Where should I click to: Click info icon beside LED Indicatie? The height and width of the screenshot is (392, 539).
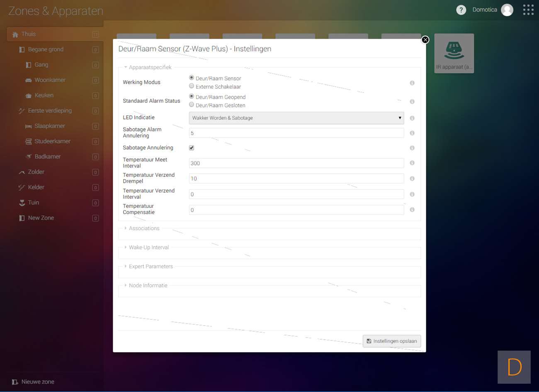pyautogui.click(x=412, y=118)
